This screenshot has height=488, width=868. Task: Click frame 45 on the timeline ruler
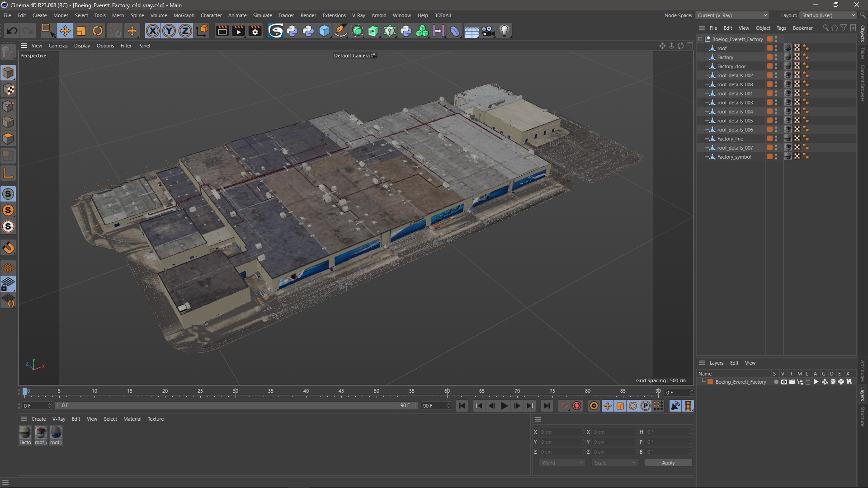(341, 391)
